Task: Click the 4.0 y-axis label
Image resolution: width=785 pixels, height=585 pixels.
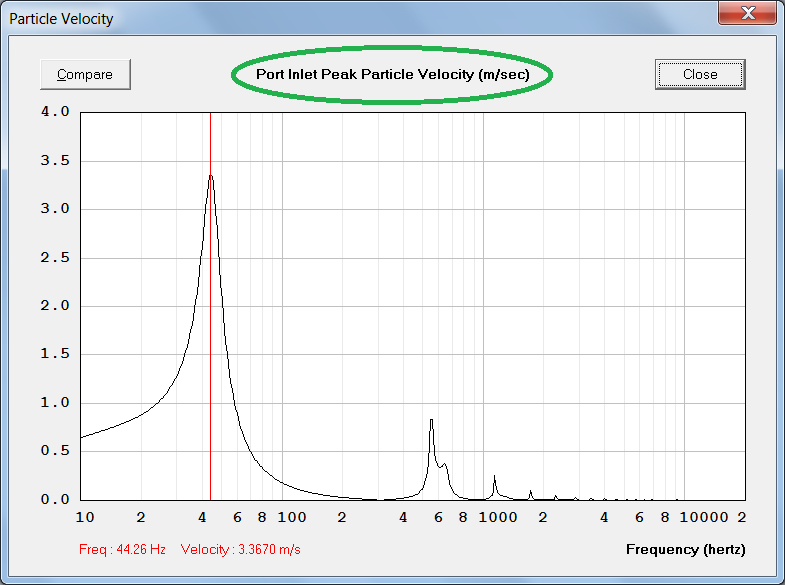Action: pyautogui.click(x=55, y=112)
